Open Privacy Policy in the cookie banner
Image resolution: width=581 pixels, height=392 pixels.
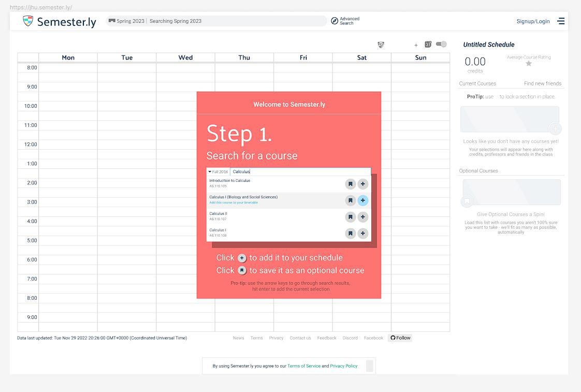pyautogui.click(x=343, y=366)
